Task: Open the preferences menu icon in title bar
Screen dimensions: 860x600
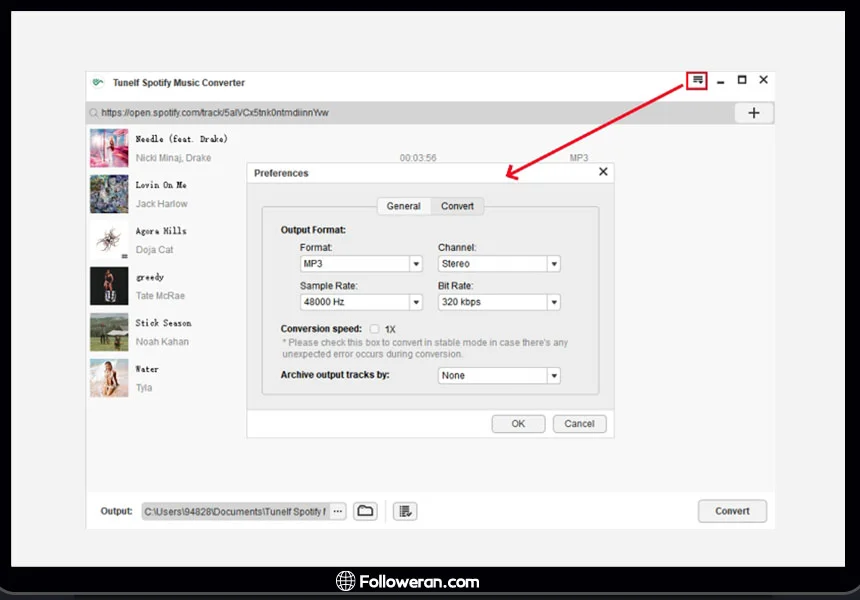Action: [697, 80]
